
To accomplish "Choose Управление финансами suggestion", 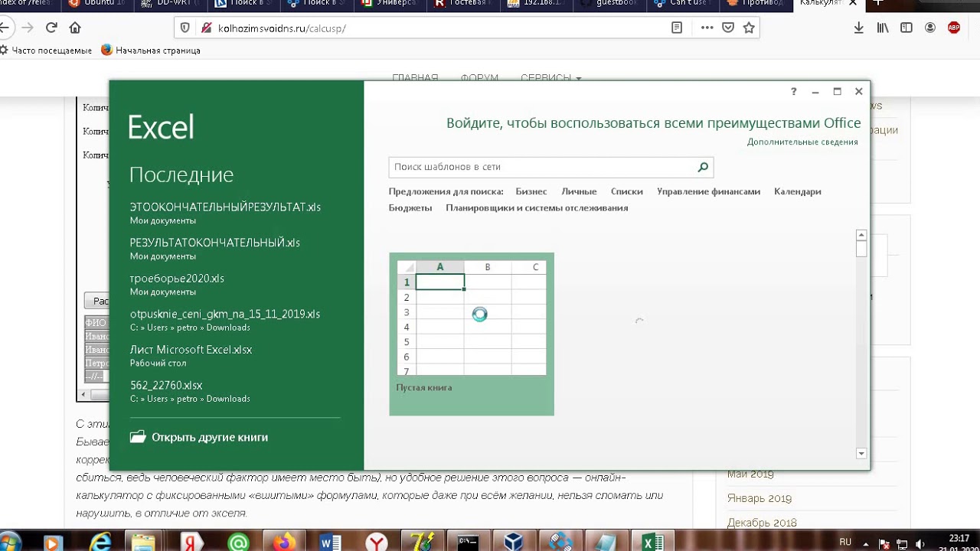I will (708, 191).
